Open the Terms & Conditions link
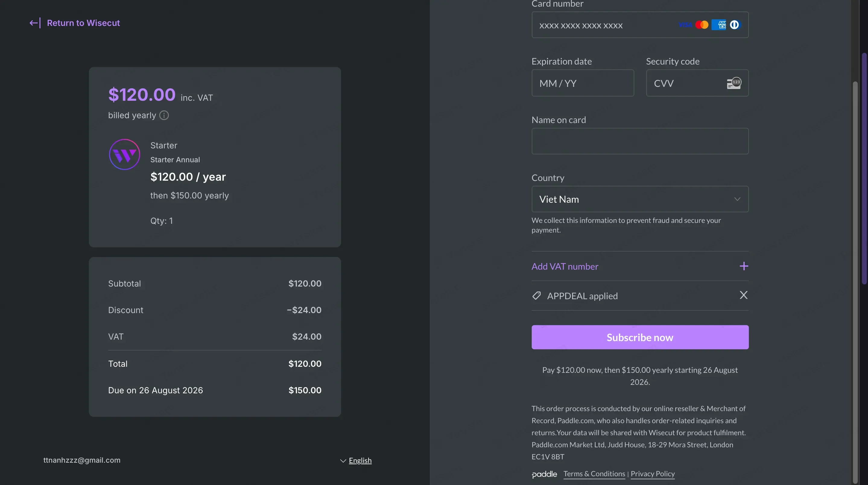 point(594,474)
